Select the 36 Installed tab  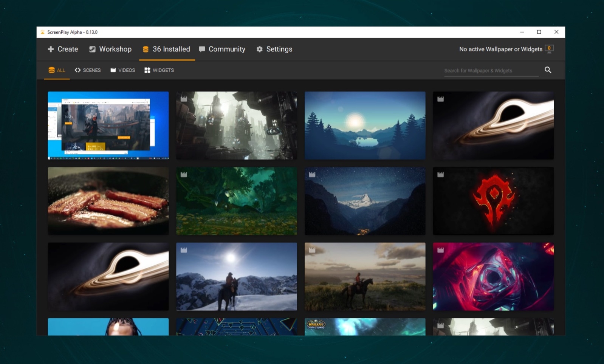167,49
